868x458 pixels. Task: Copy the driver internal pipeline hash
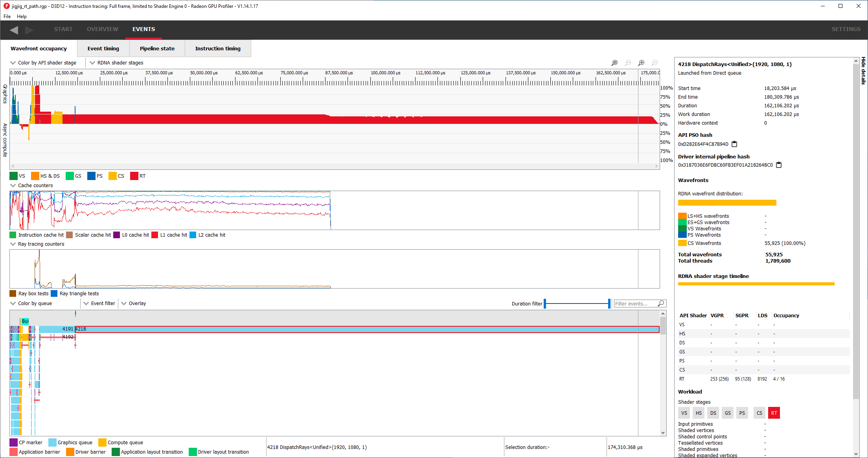click(778, 165)
